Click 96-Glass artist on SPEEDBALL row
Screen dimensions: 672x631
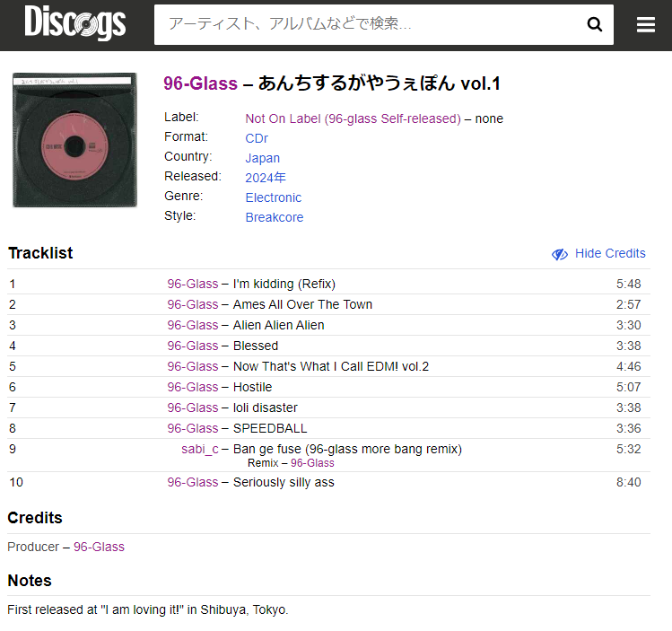[192, 428]
